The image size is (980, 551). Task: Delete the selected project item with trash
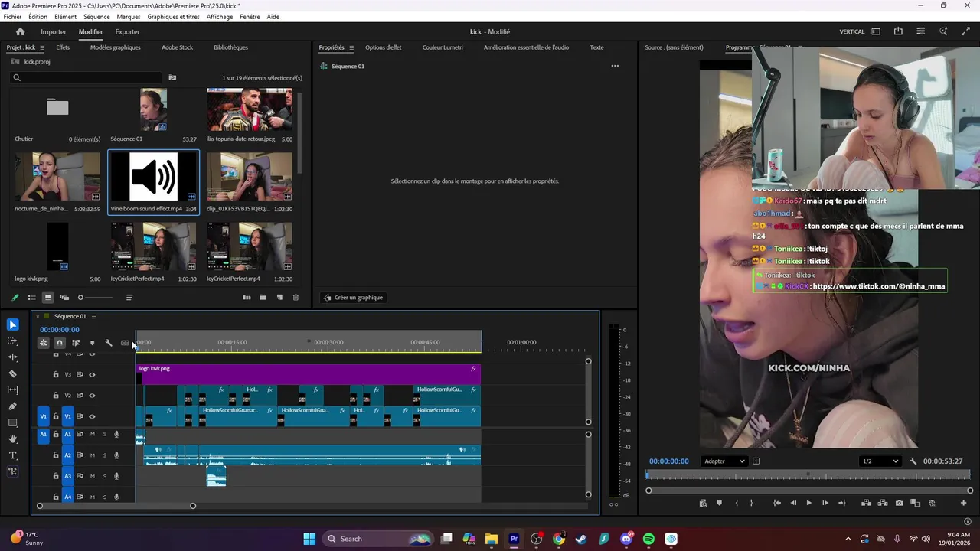pos(296,298)
